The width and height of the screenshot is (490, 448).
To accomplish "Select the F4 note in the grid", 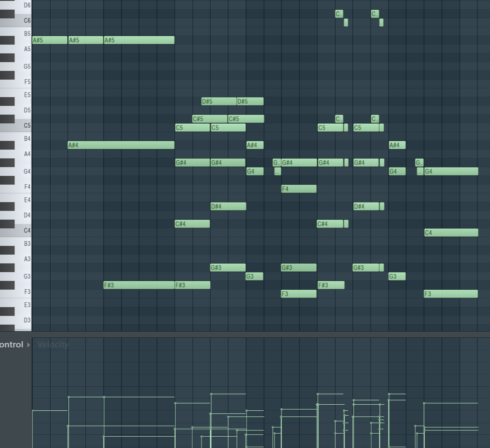I will point(299,189).
